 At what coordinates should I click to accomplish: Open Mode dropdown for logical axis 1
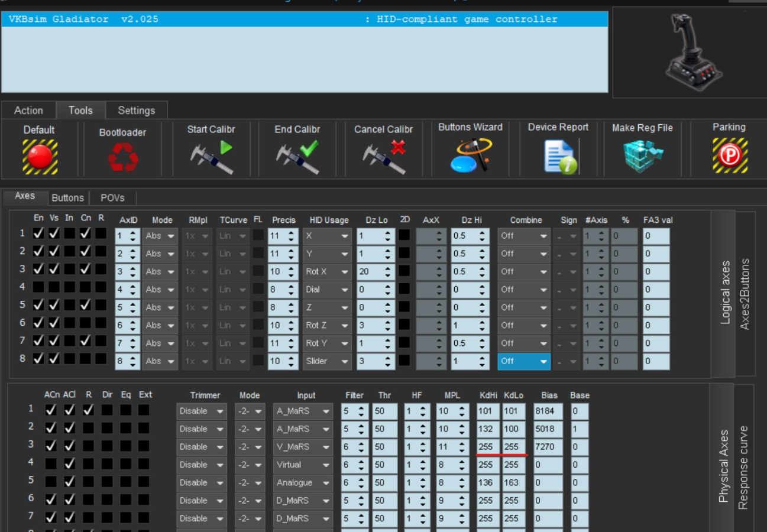[160, 236]
